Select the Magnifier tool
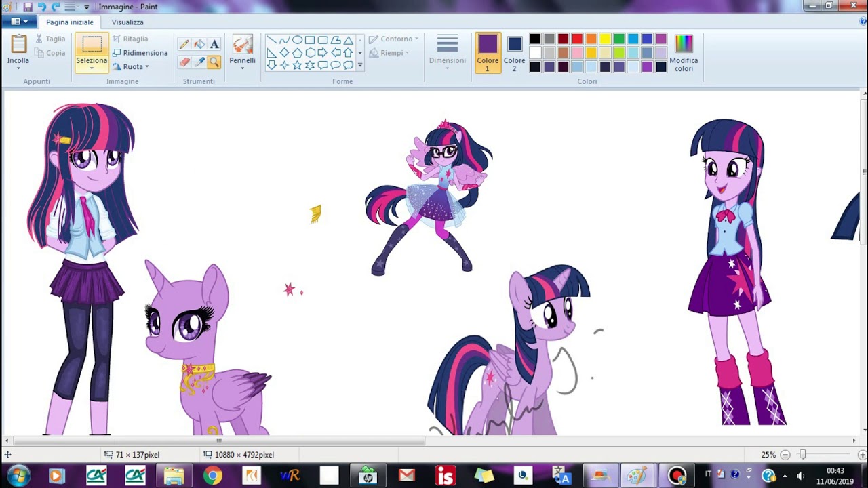Viewport: 868px width, 488px height. [x=214, y=62]
